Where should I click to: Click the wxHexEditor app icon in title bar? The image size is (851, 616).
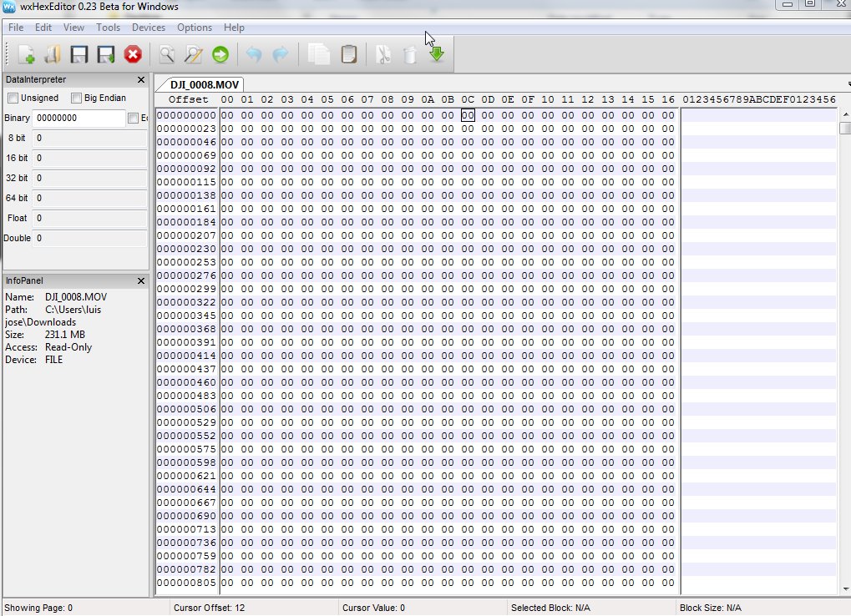(8, 7)
